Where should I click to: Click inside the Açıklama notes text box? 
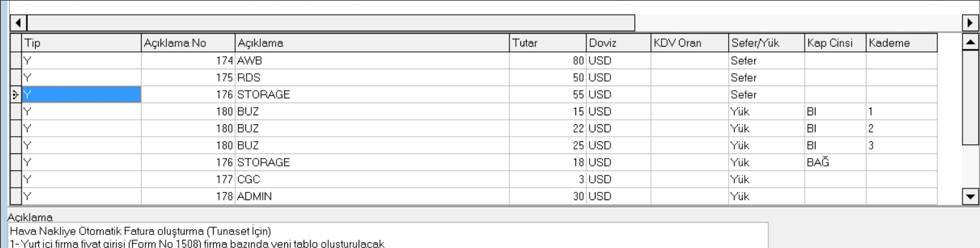click(x=388, y=236)
